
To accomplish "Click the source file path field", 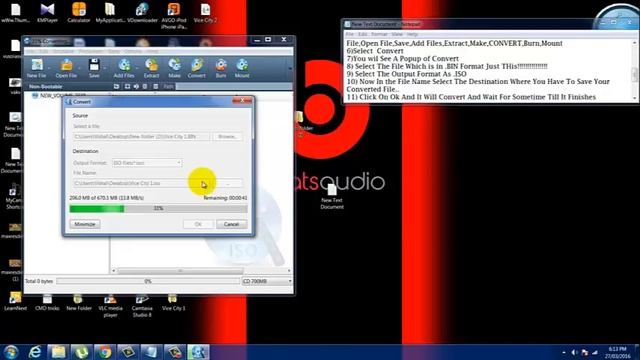I will click(141, 137).
